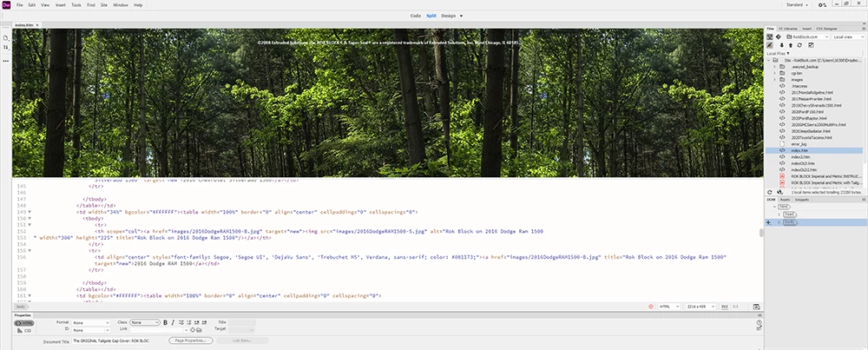Toggle Bold in Properties panel
Image resolution: width=868 pixels, height=350 pixels.
point(165,322)
